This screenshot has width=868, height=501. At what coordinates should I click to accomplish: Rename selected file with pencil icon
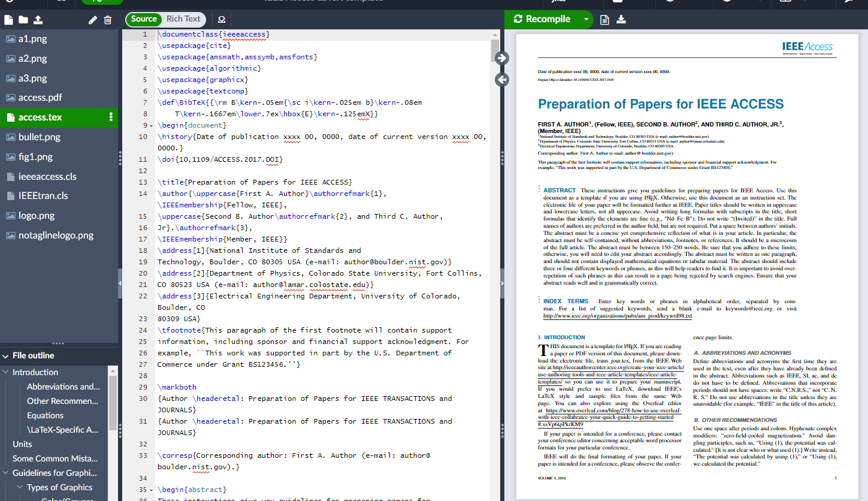coord(93,20)
